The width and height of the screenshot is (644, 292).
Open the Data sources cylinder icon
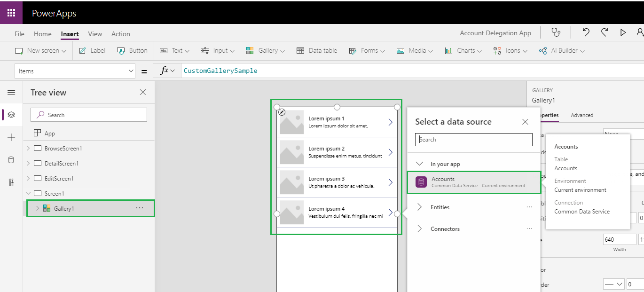click(x=11, y=160)
